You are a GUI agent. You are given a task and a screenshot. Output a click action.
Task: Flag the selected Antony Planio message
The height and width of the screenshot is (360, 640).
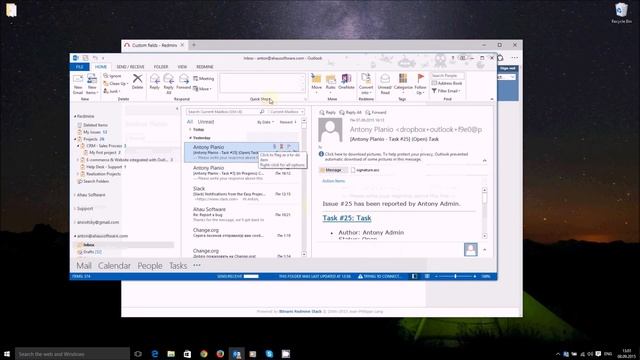pyautogui.click(x=289, y=147)
